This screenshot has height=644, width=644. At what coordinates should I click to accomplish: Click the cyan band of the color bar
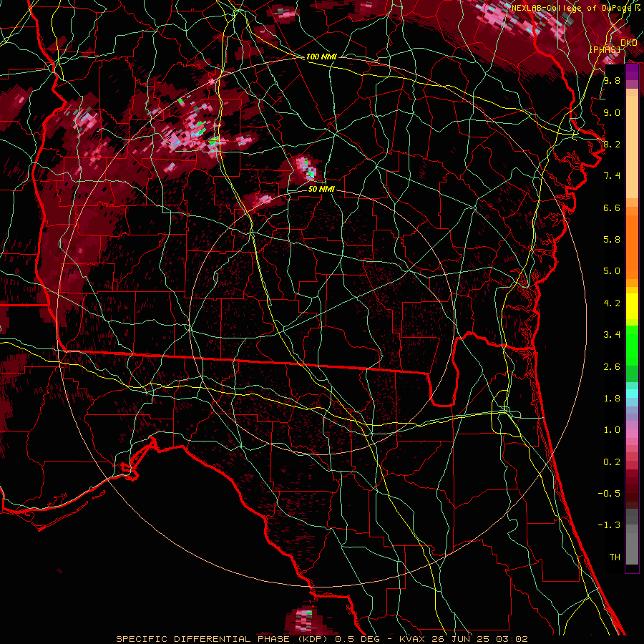[x=632, y=393]
